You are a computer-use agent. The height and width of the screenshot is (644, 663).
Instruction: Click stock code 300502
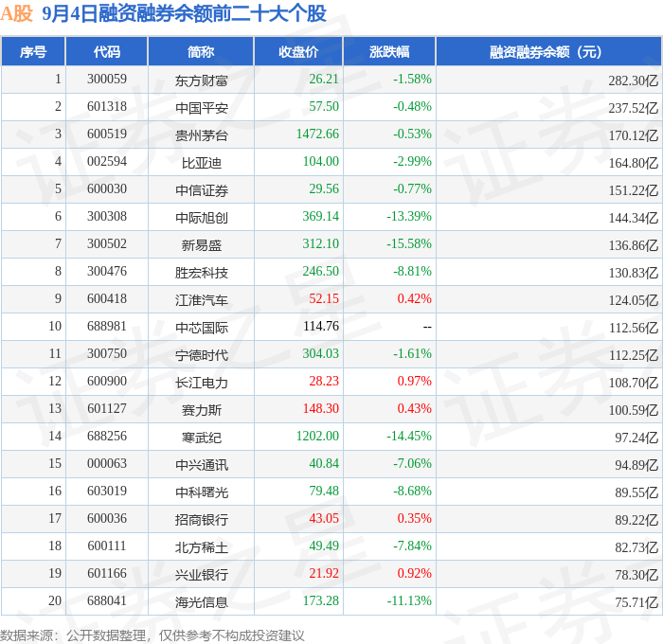coord(107,244)
